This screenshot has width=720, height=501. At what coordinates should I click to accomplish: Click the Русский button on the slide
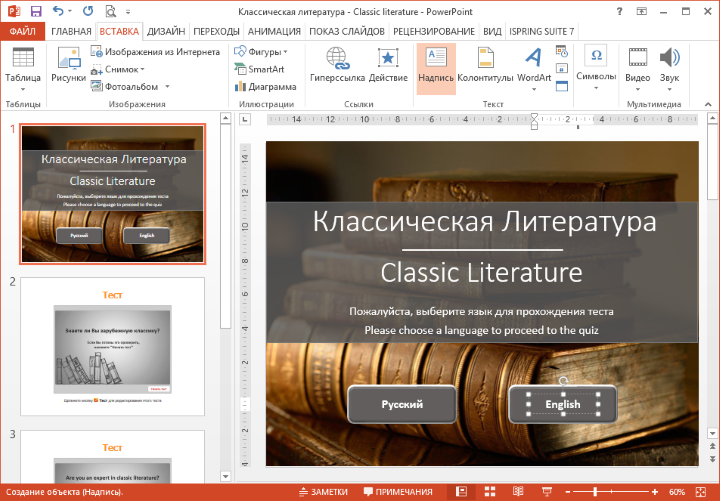402,404
